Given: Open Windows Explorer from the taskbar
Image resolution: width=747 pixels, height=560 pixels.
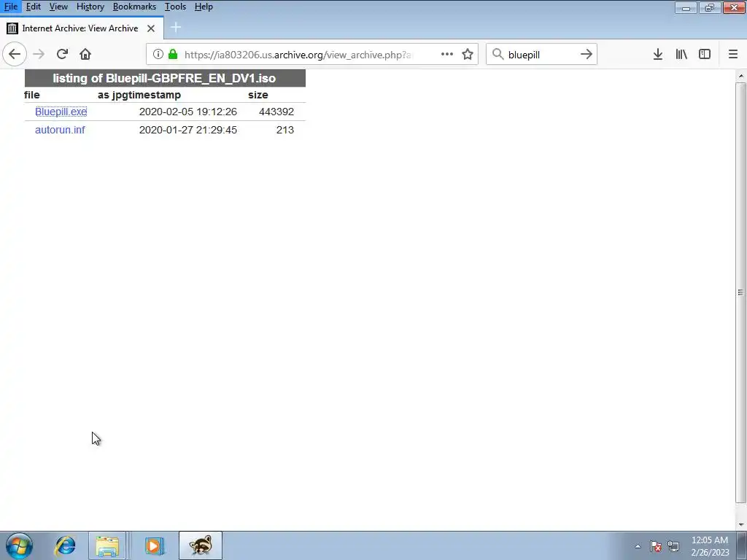Looking at the screenshot, I should (x=108, y=545).
